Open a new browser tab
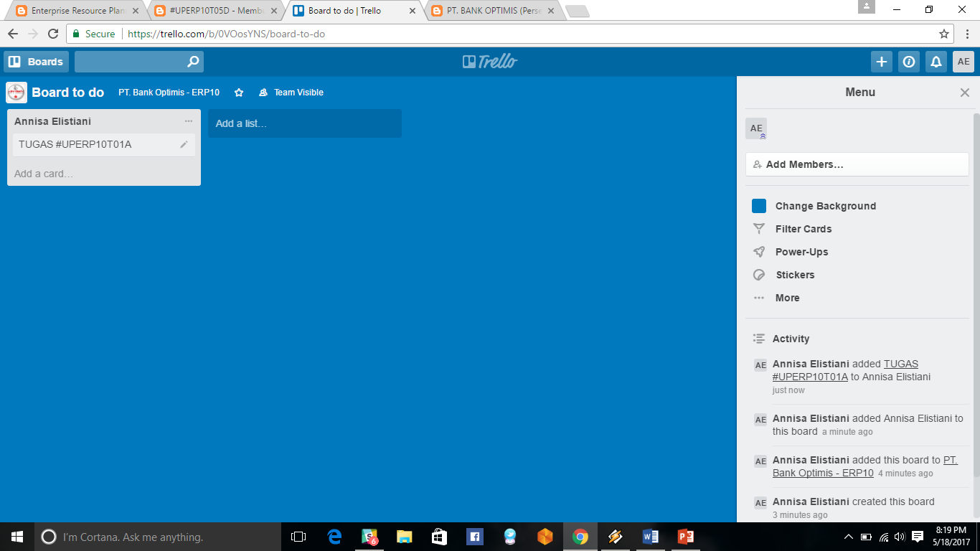Screen dimensions: 980x551 click(578, 11)
